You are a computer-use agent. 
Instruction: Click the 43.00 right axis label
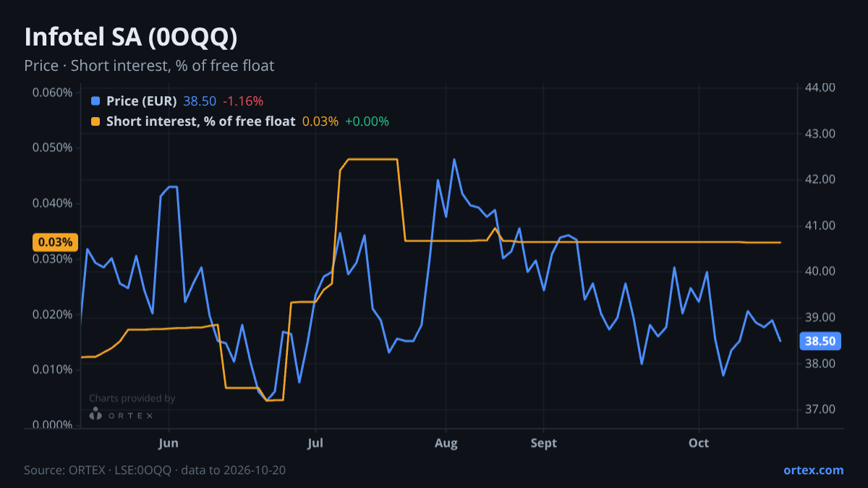(820, 134)
